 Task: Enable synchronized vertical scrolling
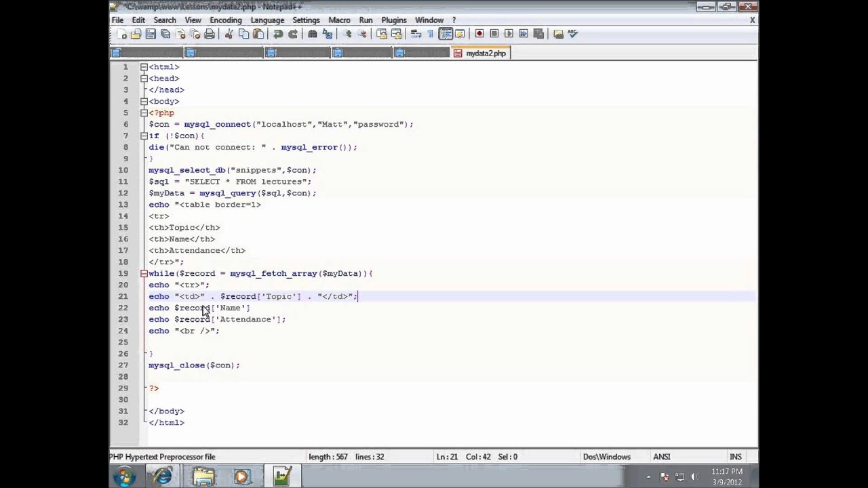(x=382, y=34)
